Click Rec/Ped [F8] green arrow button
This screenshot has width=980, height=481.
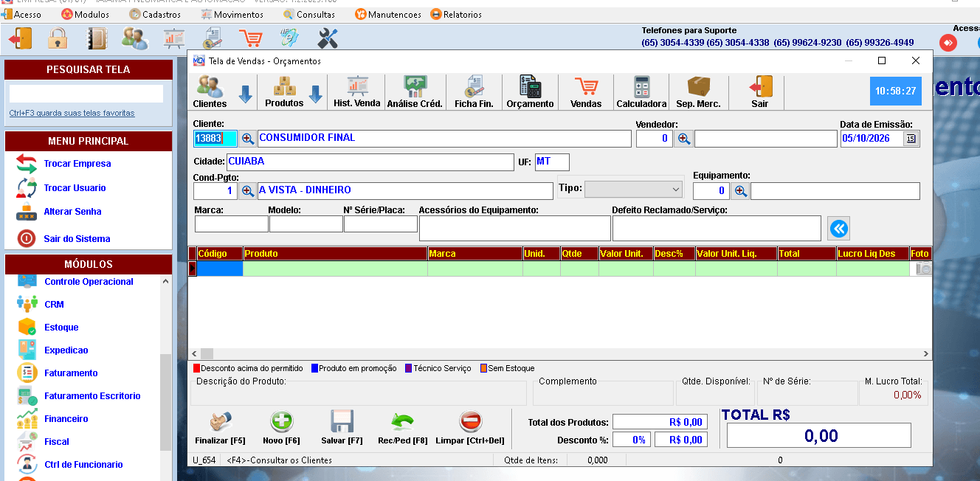402,428
